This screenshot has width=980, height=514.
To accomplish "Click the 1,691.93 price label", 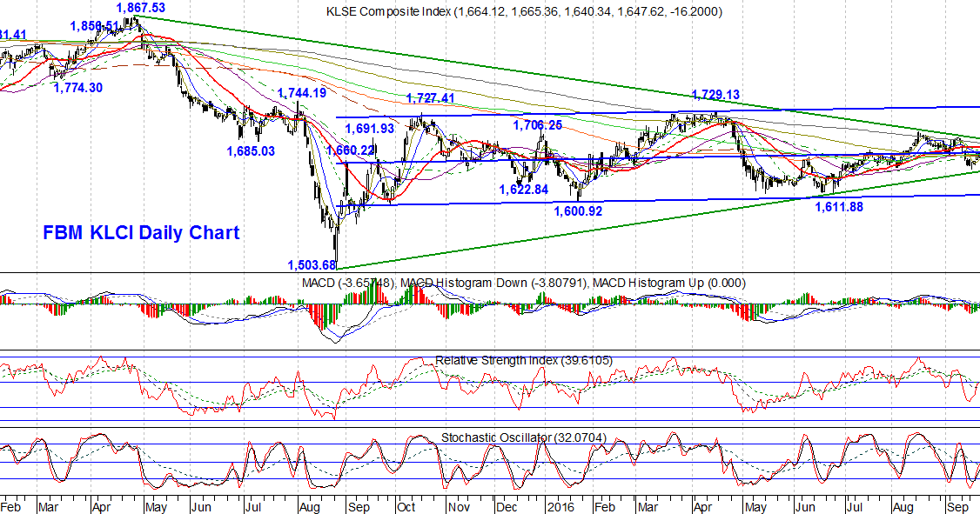I will pyautogui.click(x=369, y=129).
